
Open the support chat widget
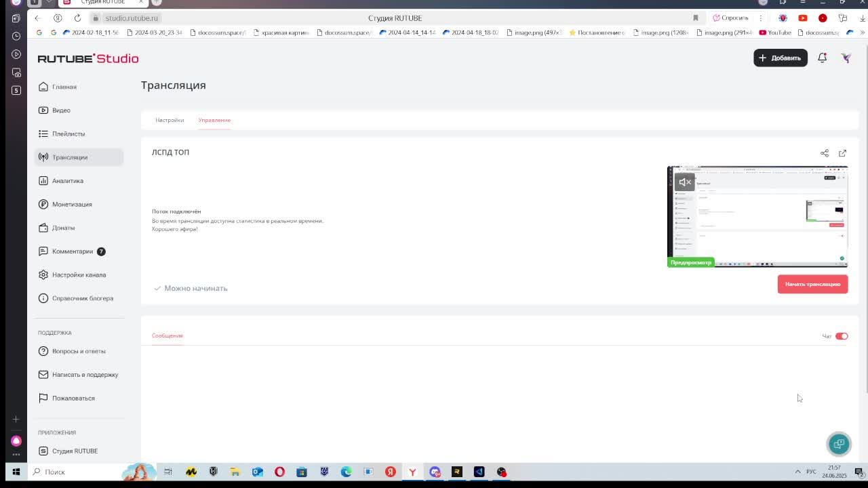pyautogui.click(x=839, y=444)
